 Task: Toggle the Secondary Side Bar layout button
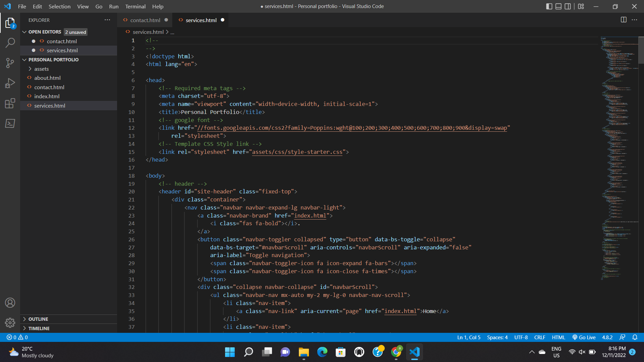coord(568,6)
